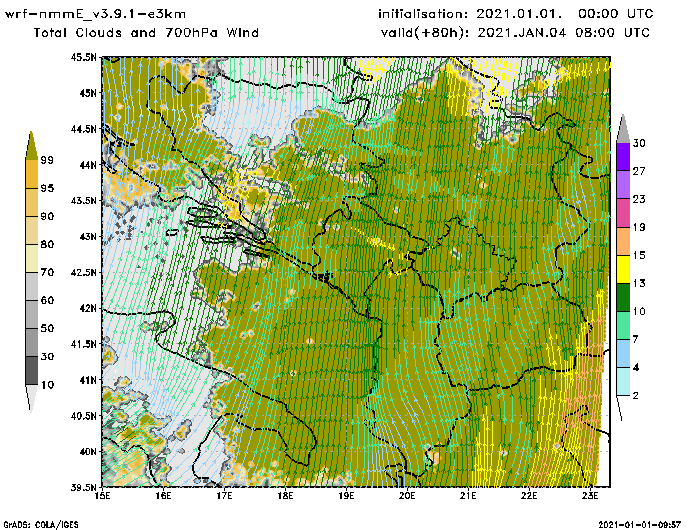Click the '99' value on the cloud legend
Screen dimensions: 700x530
click(47, 160)
